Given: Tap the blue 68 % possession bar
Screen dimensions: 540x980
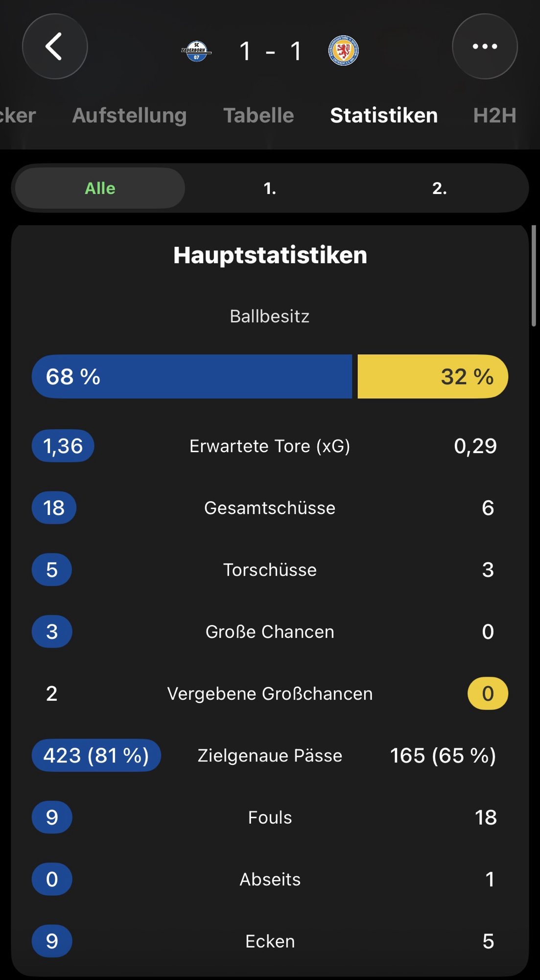Looking at the screenshot, I should click(x=192, y=376).
